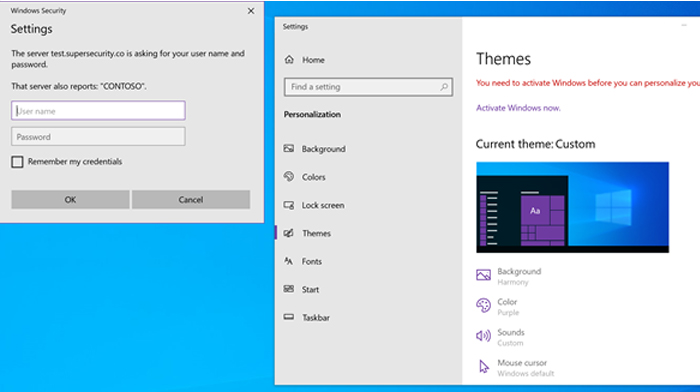This screenshot has height=392, width=700.
Task: Click the Lock screen icon in sidebar
Action: coord(289,205)
